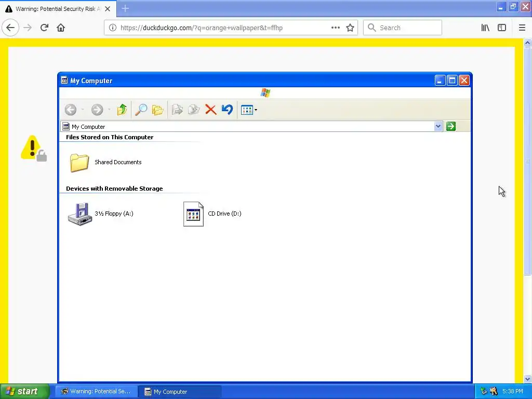Click the blue Undo arrow
This screenshot has width=532, height=399.
coord(228,109)
